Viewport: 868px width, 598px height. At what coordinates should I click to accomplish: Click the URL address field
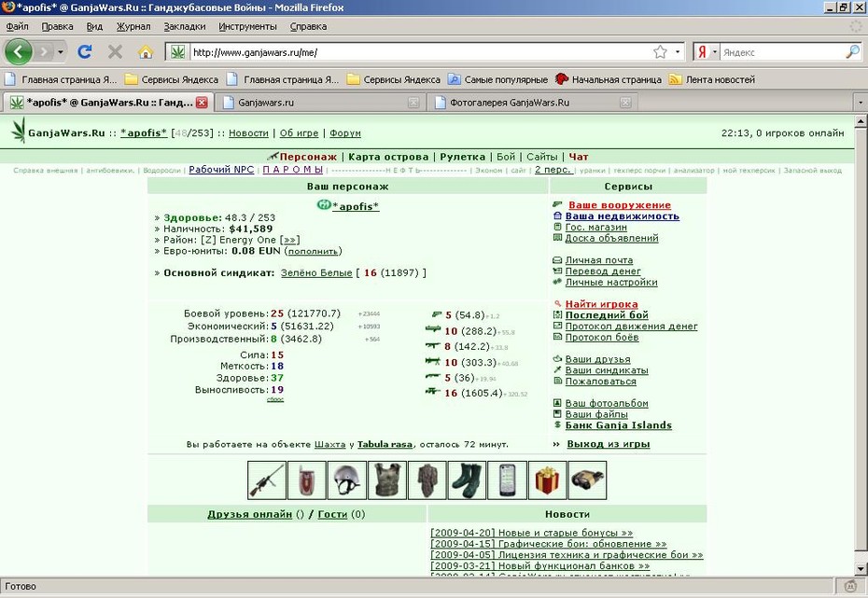(x=421, y=52)
